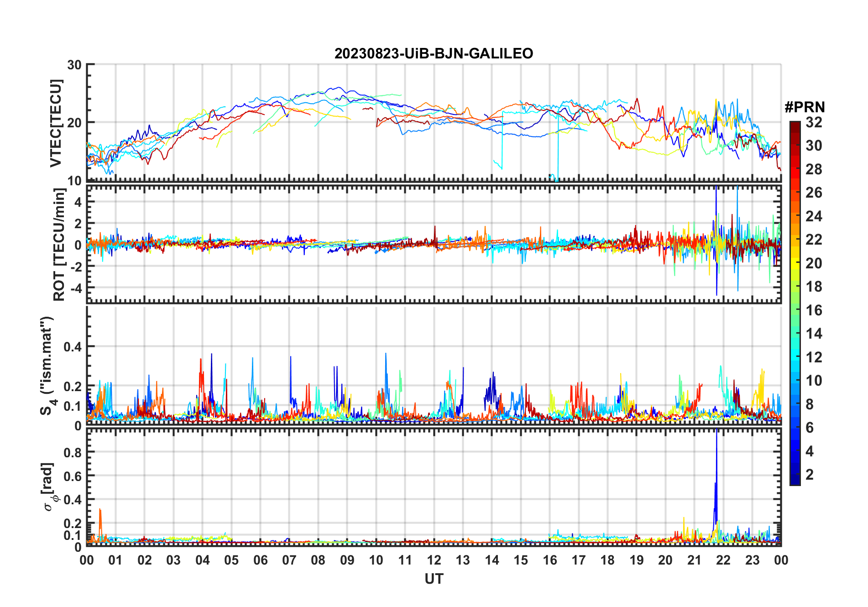The width and height of the screenshot is (868, 607).
Task: Select the 24 label on the colorbar
Action: click(814, 216)
